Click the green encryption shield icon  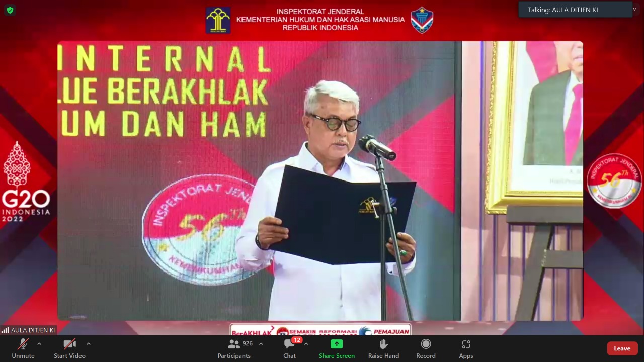[x=10, y=10]
